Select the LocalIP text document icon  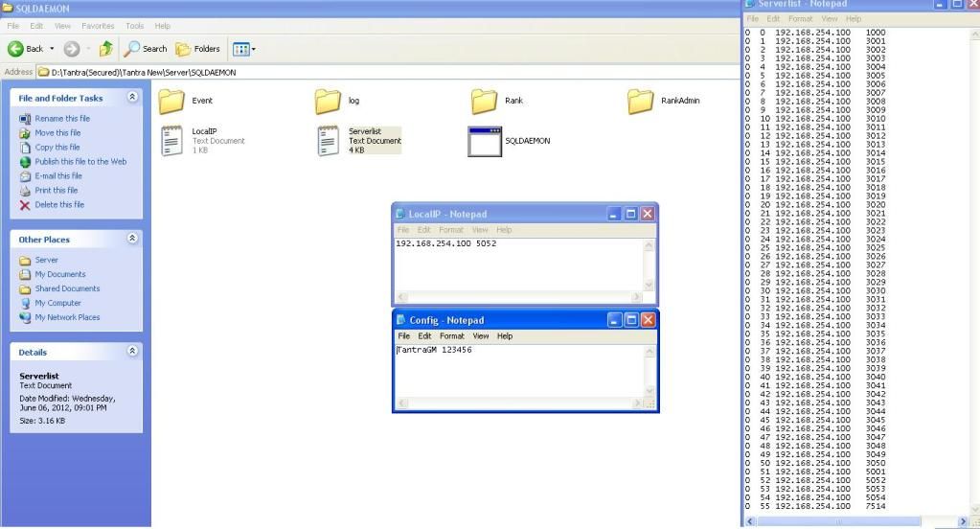[x=172, y=140]
